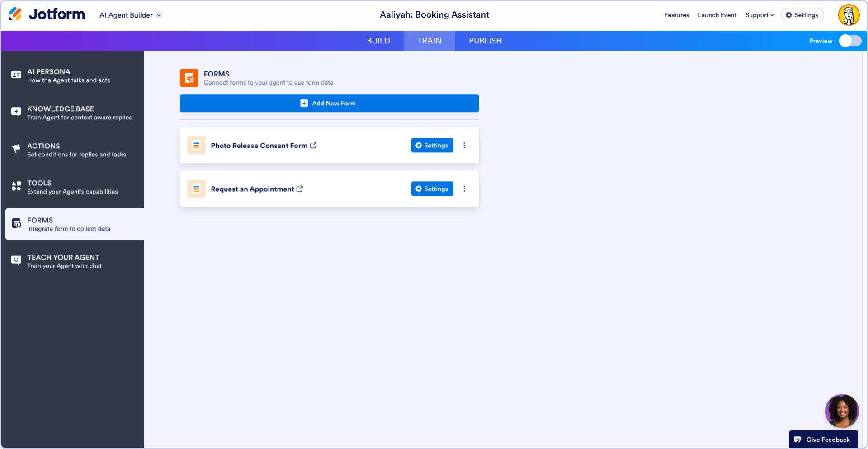This screenshot has height=449, width=868.
Task: Open the top-right Settings button
Action: [x=802, y=15]
